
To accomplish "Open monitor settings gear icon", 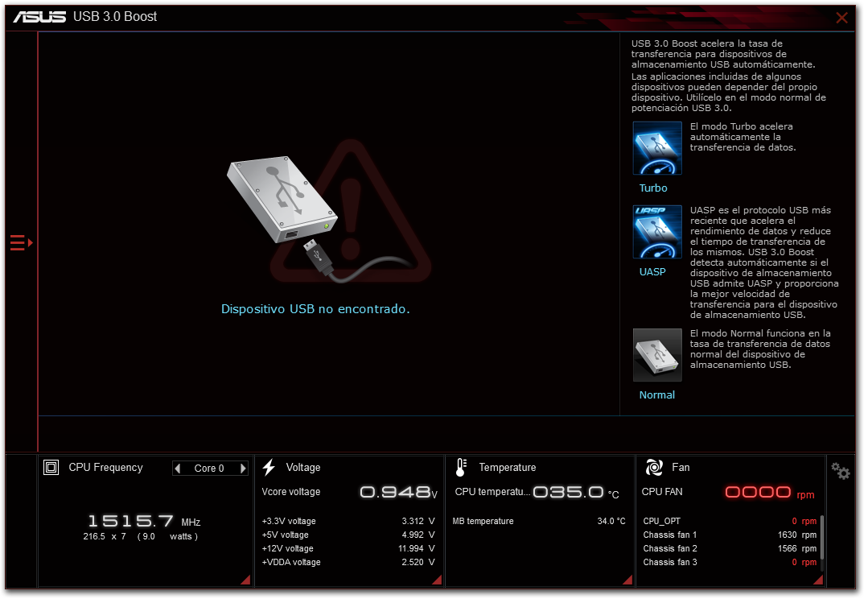I will (841, 471).
